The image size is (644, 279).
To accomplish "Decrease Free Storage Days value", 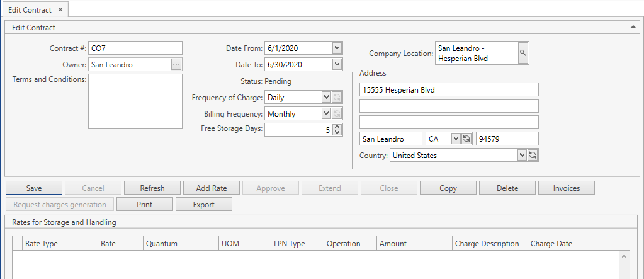I will (x=337, y=132).
